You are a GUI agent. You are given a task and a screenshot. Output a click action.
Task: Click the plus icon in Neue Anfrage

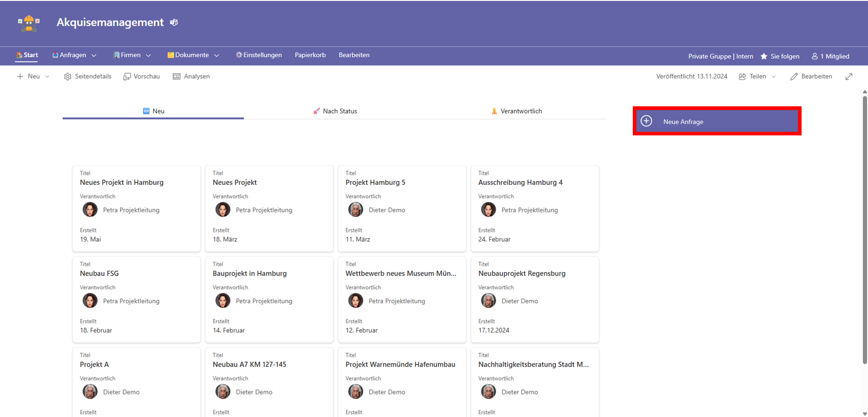646,121
